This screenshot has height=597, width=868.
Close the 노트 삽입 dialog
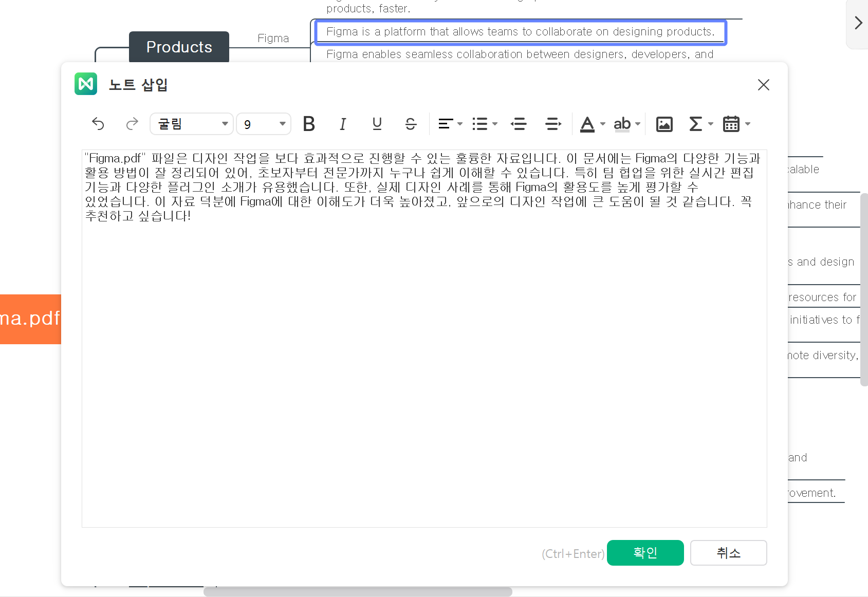(x=764, y=85)
